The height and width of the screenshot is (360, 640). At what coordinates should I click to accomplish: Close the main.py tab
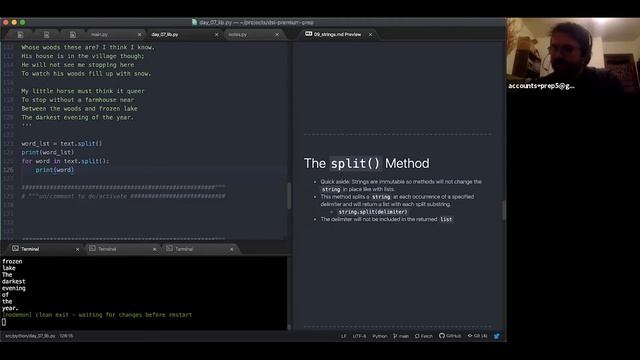139,35
